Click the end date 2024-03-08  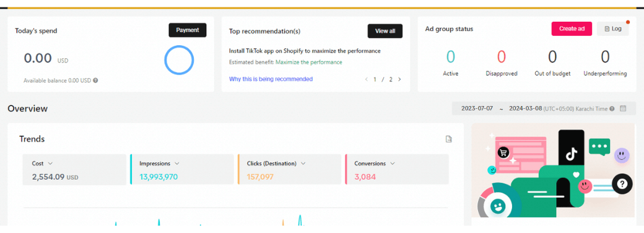[525, 108]
